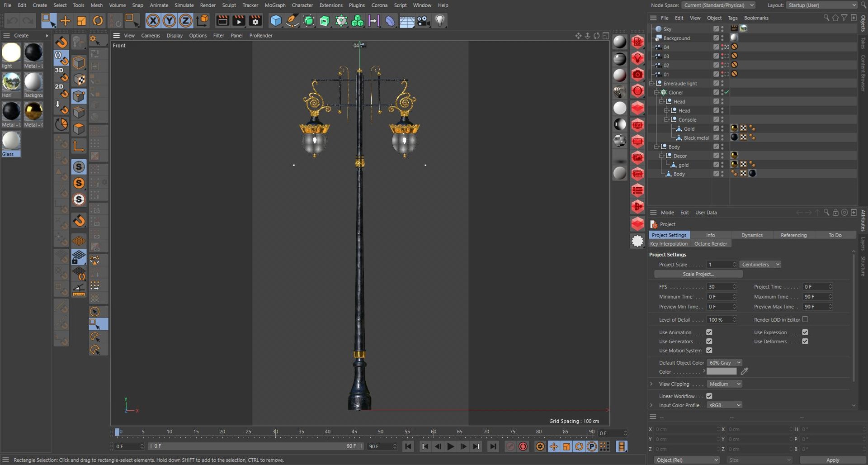Screen dimensions: 868x465
Task: Open the View Clipping Medium dropdown
Action: pyautogui.click(x=724, y=384)
